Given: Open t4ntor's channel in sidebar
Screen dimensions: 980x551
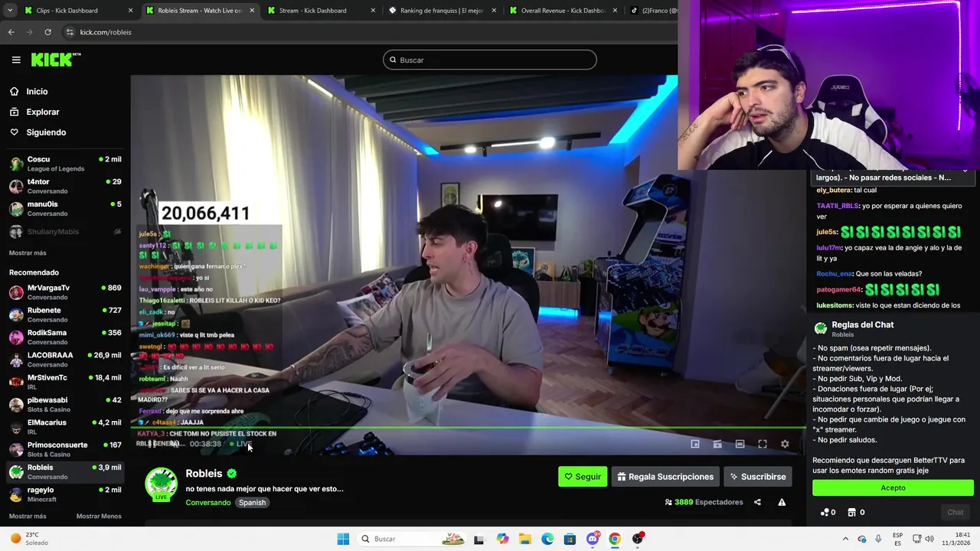Looking at the screenshot, I should pos(65,186).
